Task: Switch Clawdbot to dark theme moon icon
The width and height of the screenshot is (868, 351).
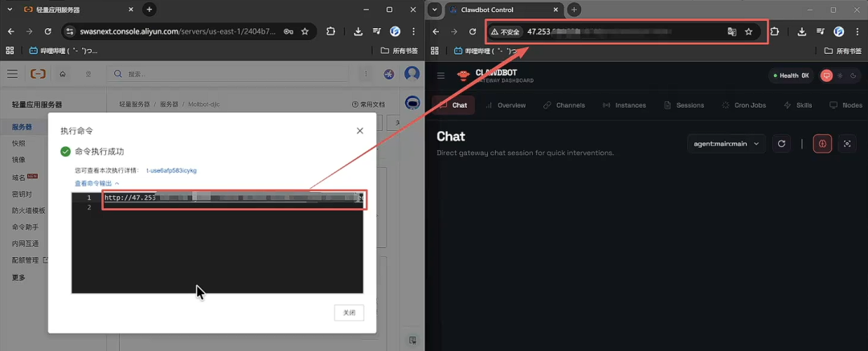Action: 853,76
